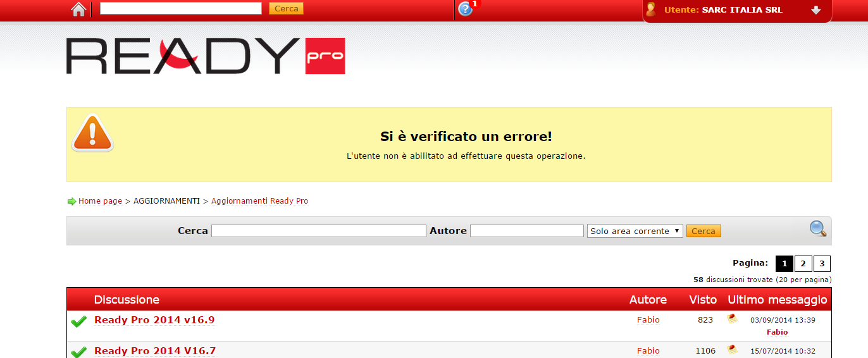Open discussion Ready Pro 2014 v16.9
The image size is (868, 358).
pos(154,320)
